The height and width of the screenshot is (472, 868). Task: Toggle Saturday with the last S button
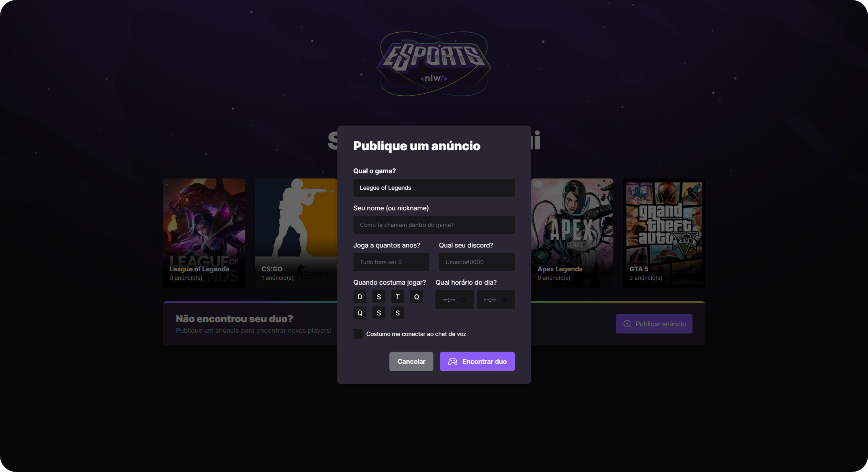(397, 313)
